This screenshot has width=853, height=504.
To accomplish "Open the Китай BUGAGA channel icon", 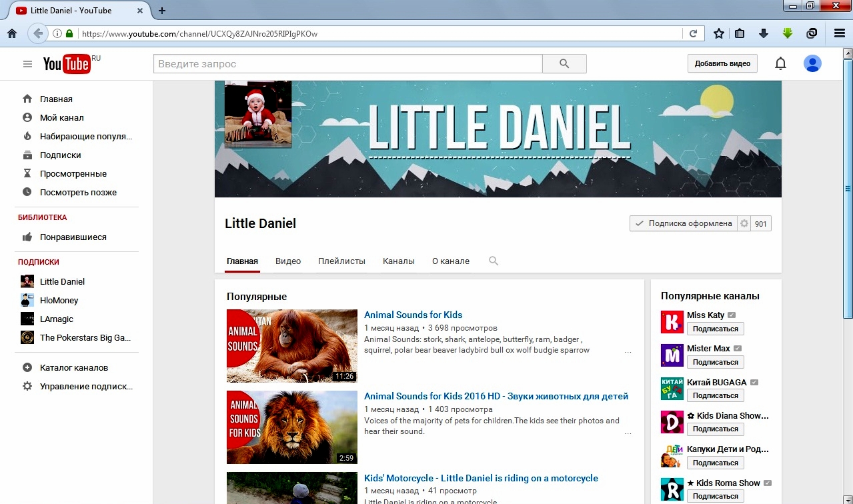I will (x=672, y=389).
